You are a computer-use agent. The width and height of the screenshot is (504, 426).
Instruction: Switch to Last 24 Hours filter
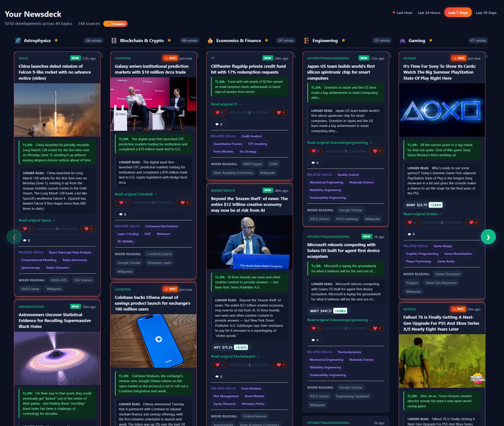[429, 13]
